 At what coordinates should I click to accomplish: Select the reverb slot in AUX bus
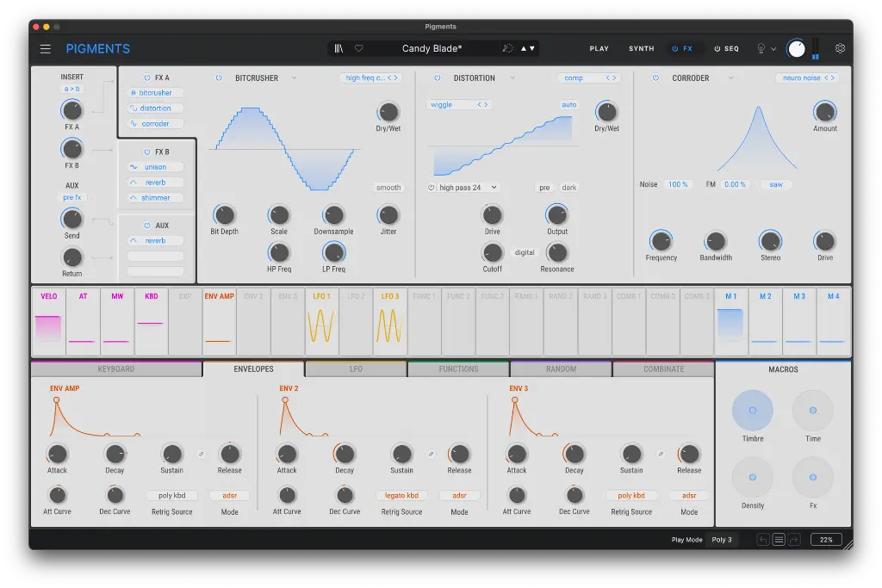[155, 240]
